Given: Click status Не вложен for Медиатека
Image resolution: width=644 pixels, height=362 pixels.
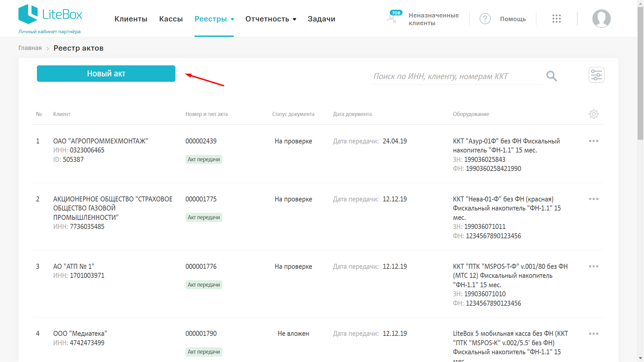Looking at the screenshot, I should [293, 334].
